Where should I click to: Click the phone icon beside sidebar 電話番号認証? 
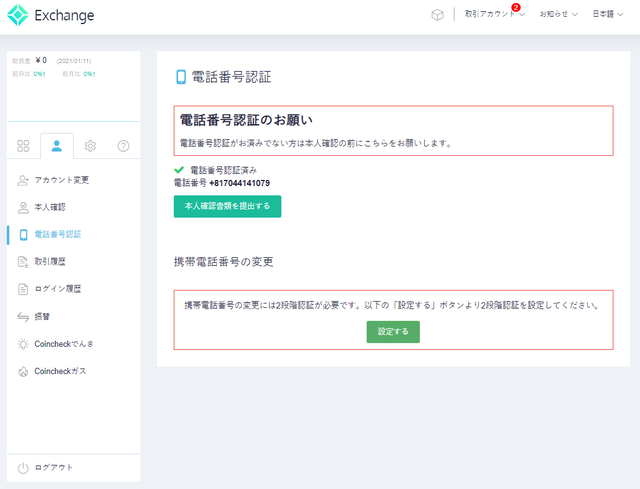pyautogui.click(x=24, y=235)
